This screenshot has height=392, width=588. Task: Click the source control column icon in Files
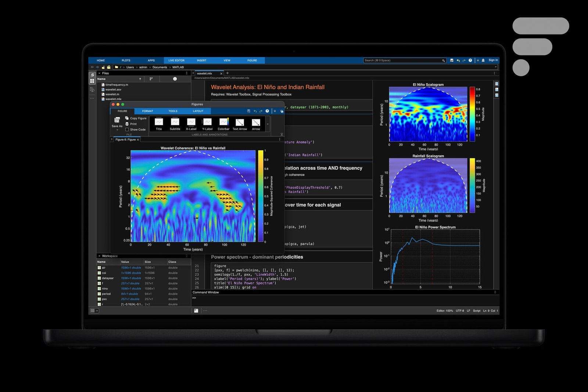[151, 79]
